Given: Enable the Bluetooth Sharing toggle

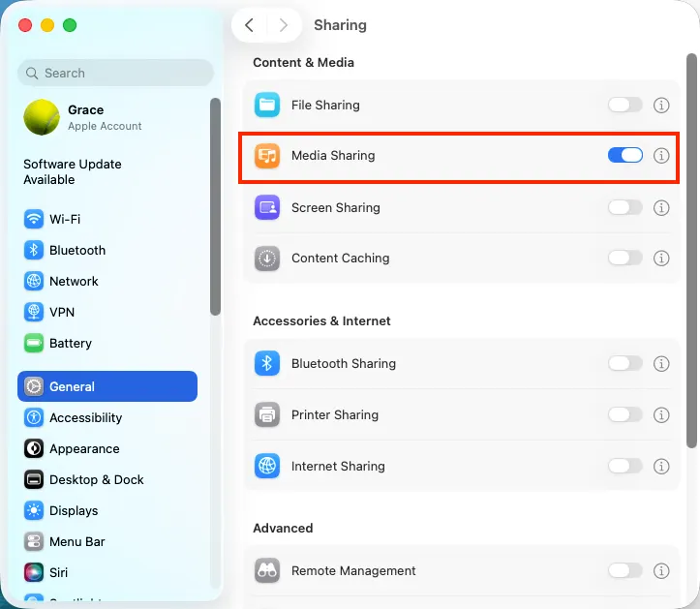Looking at the screenshot, I should [x=625, y=363].
